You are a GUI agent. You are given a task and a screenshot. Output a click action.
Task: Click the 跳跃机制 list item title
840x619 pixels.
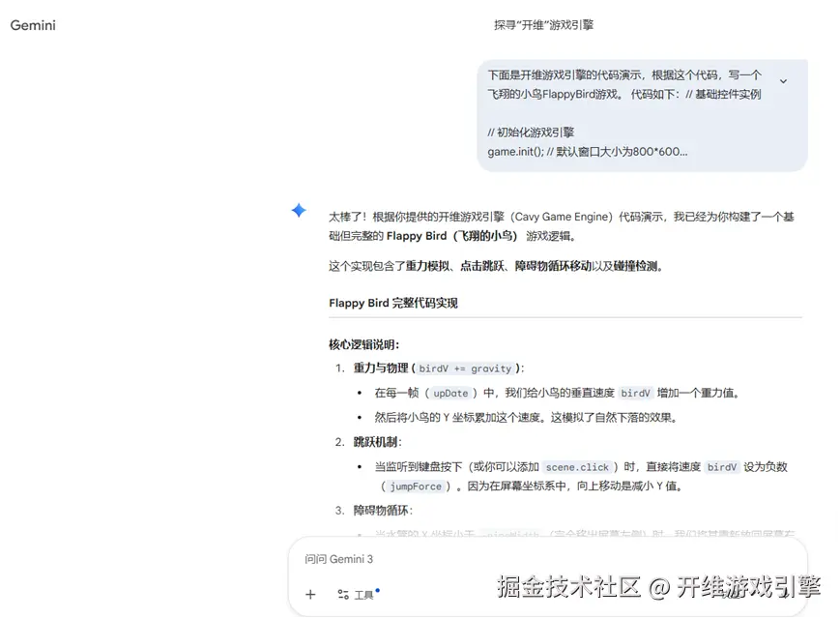(377, 442)
